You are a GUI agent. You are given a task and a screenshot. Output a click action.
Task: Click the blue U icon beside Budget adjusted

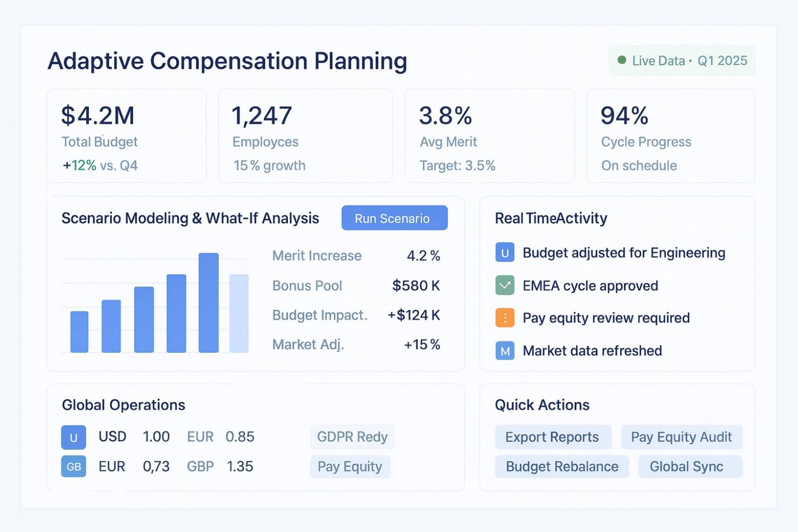tap(505, 253)
